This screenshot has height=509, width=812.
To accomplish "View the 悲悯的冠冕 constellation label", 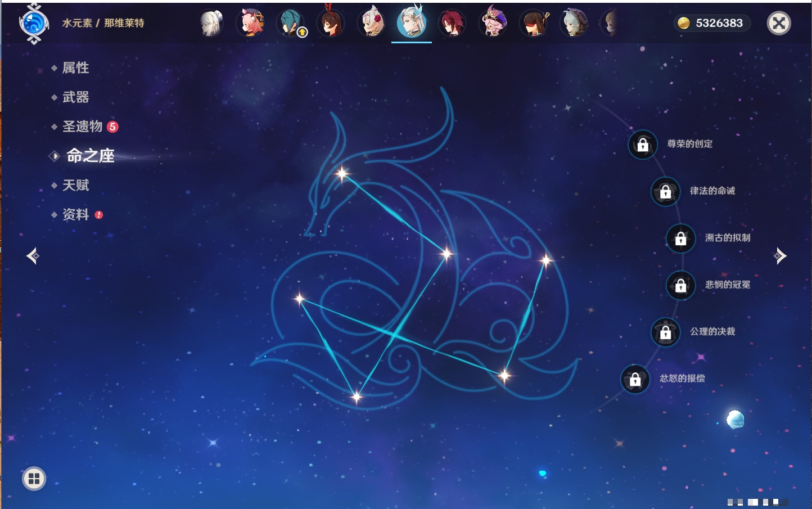I will (728, 285).
